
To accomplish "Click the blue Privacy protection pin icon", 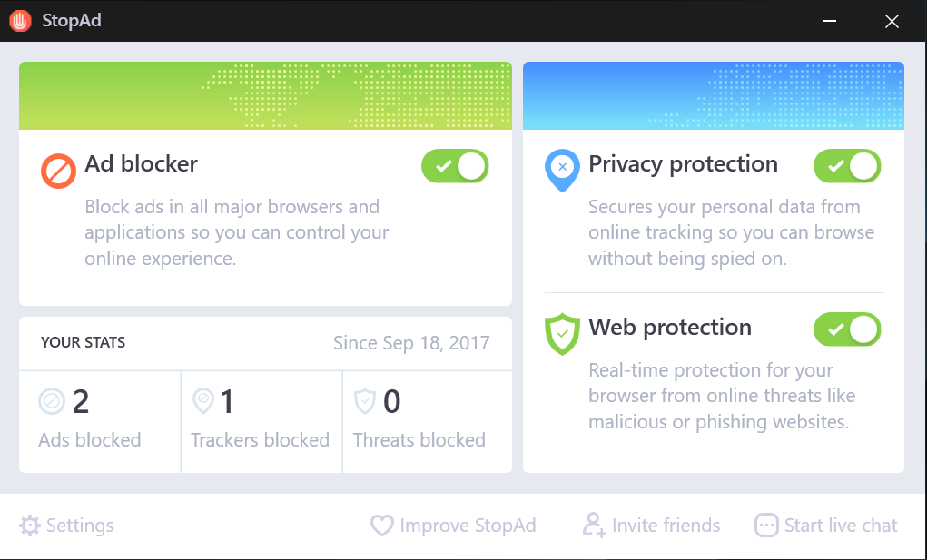I will point(562,170).
